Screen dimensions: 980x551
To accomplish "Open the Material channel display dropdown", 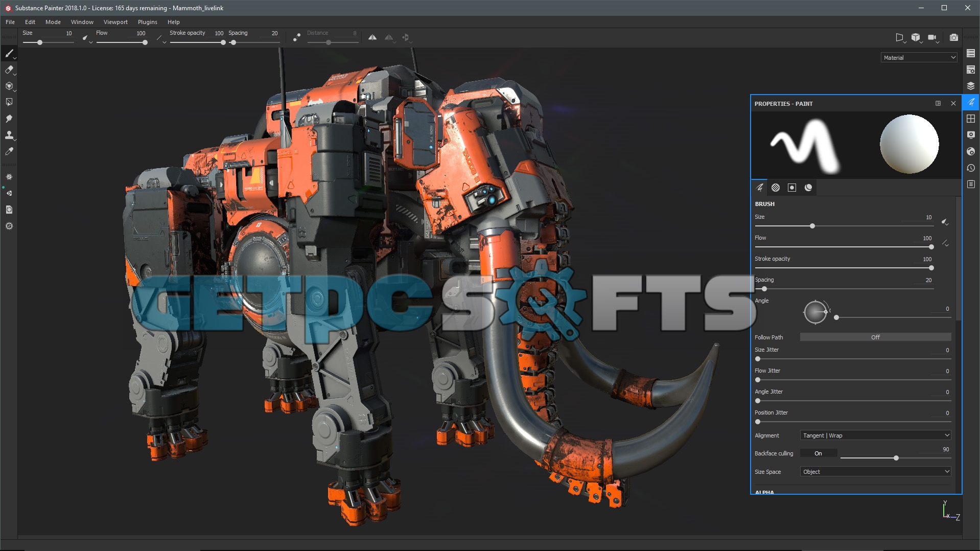I will 919,58.
